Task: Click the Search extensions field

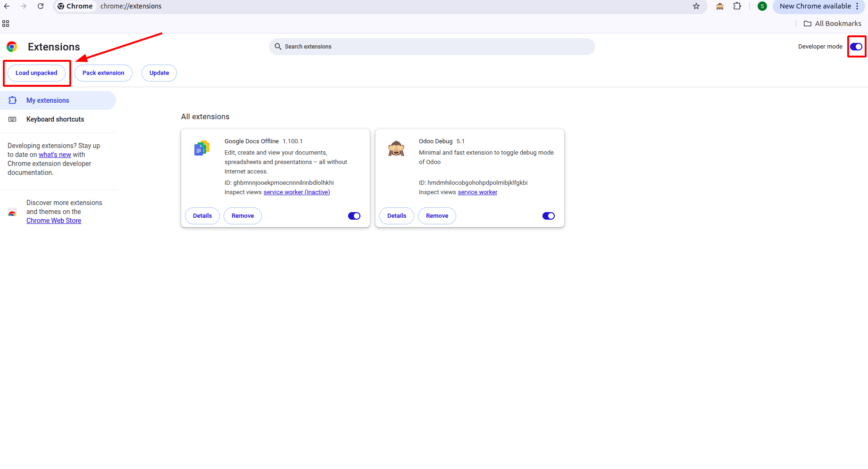Action: pyautogui.click(x=432, y=47)
